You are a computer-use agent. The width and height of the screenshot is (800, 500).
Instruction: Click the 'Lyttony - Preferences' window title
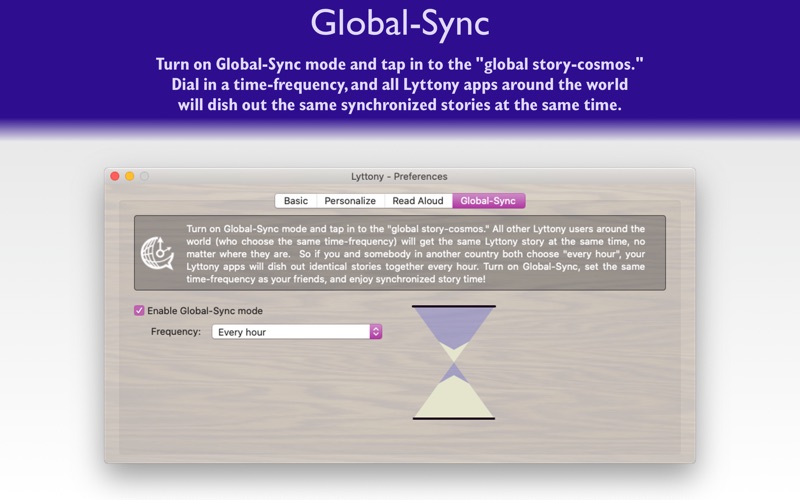[x=399, y=177]
